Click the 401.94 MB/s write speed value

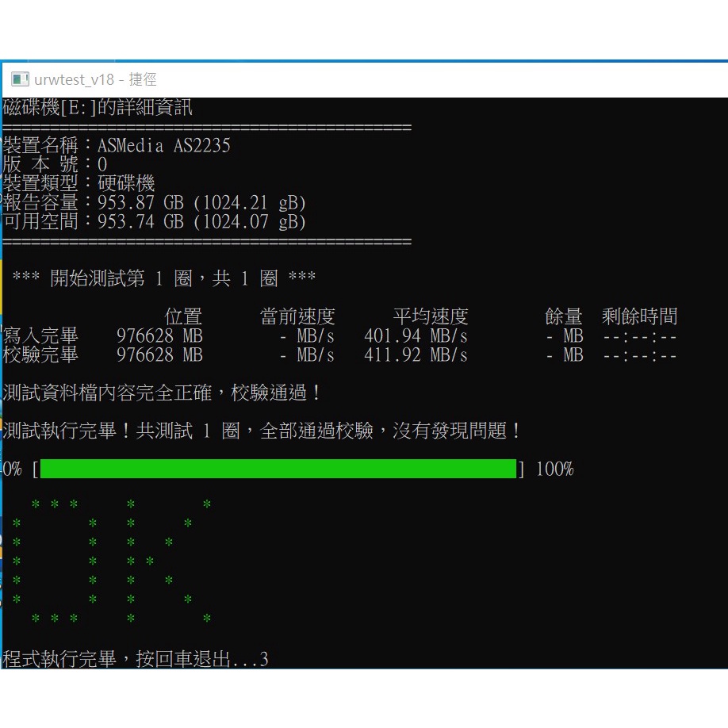pyautogui.click(x=416, y=336)
